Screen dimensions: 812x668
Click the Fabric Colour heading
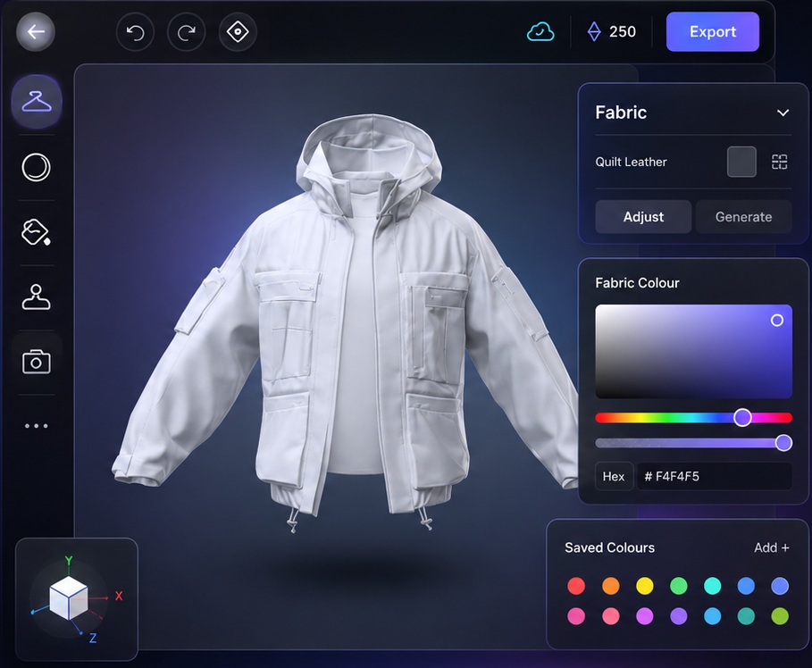click(637, 283)
